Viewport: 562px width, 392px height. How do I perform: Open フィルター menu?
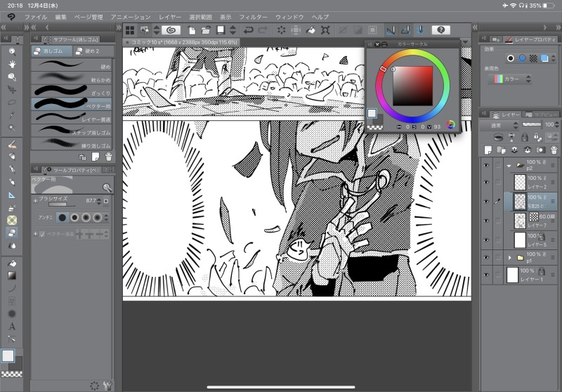(x=253, y=17)
